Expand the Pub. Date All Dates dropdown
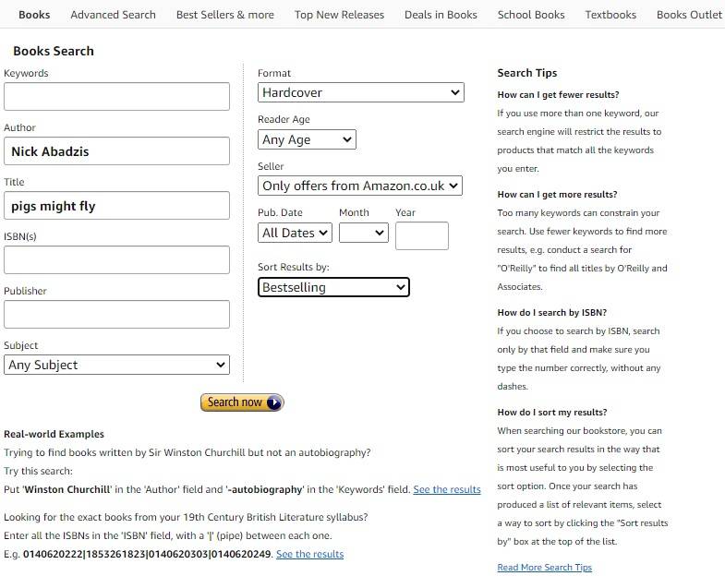The width and height of the screenshot is (725, 588). point(295,233)
